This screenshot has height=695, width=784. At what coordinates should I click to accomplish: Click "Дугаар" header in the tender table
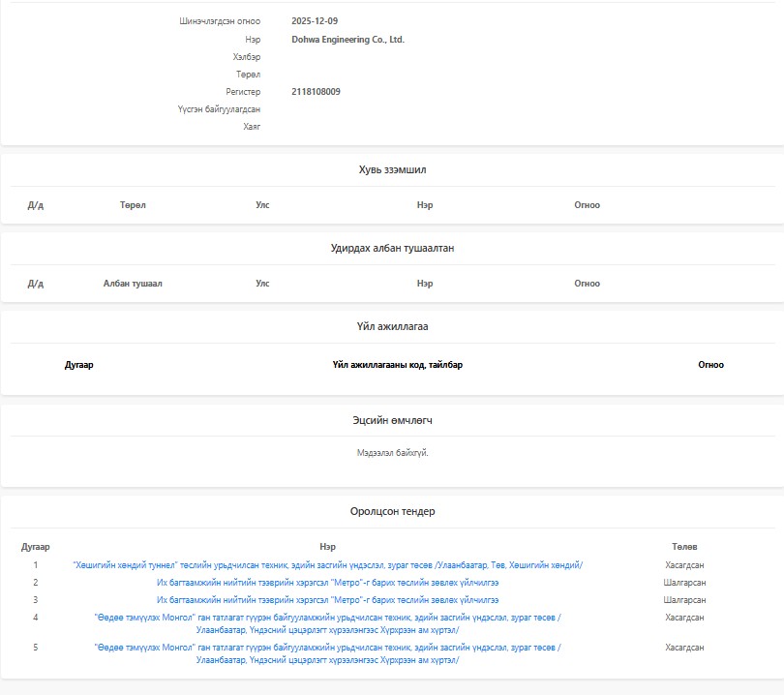point(36,547)
